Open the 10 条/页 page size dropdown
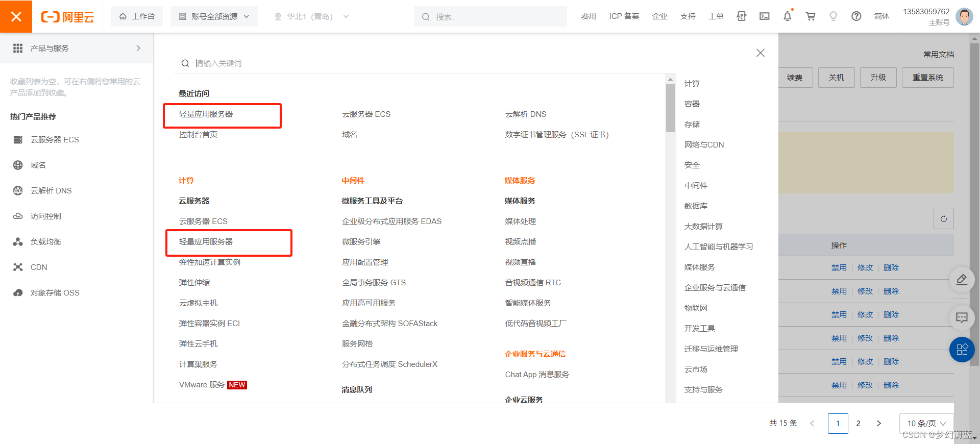This screenshot has width=980, height=444. pos(926,424)
